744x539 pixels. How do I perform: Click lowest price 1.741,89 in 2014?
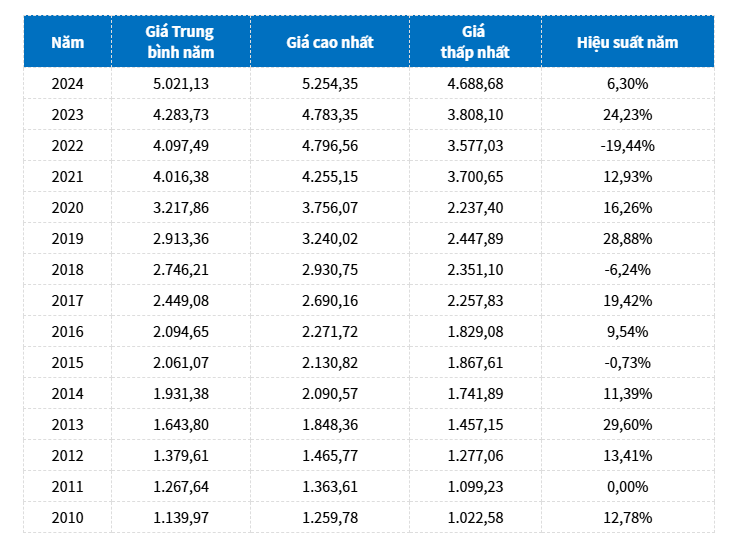[x=475, y=394]
